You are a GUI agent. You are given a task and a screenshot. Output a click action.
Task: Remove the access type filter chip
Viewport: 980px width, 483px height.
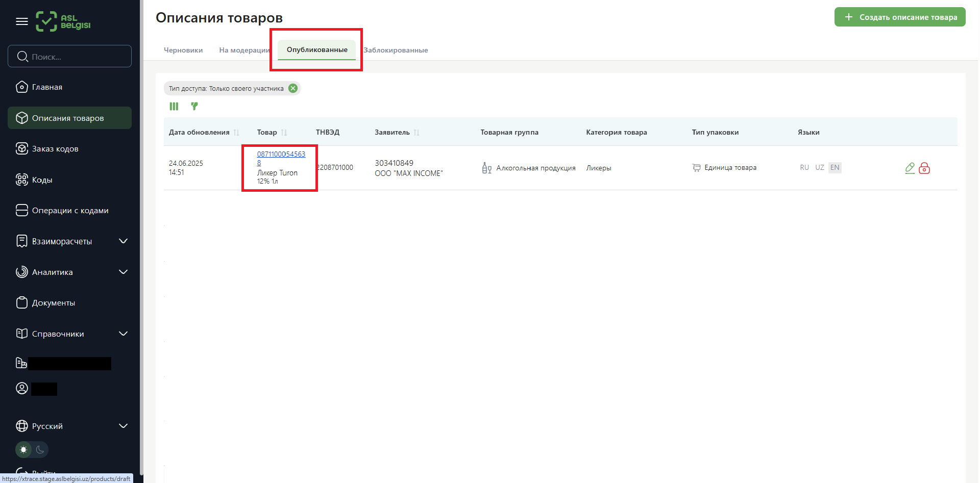pos(293,88)
